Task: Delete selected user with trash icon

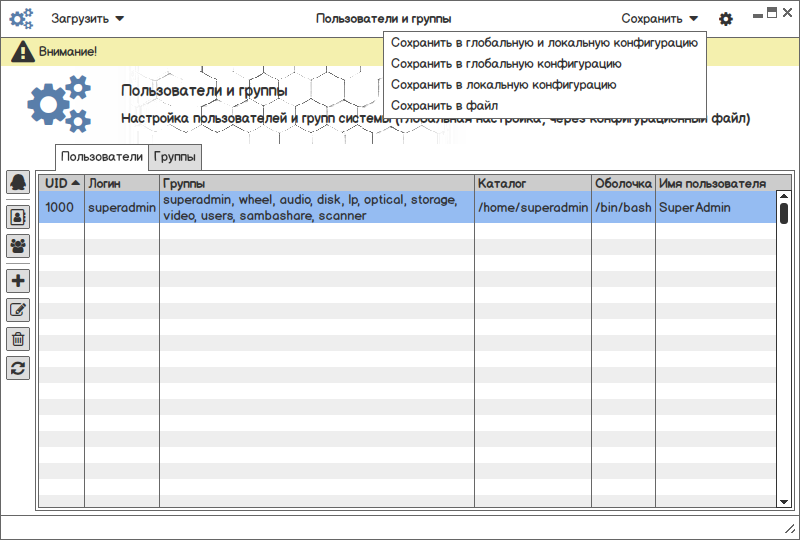Action: (18, 339)
